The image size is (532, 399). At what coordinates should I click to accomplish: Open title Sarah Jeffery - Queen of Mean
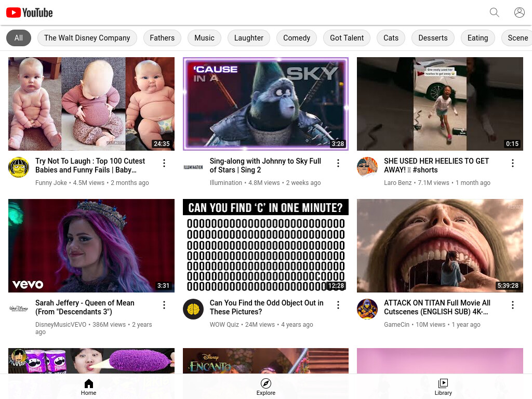85,307
